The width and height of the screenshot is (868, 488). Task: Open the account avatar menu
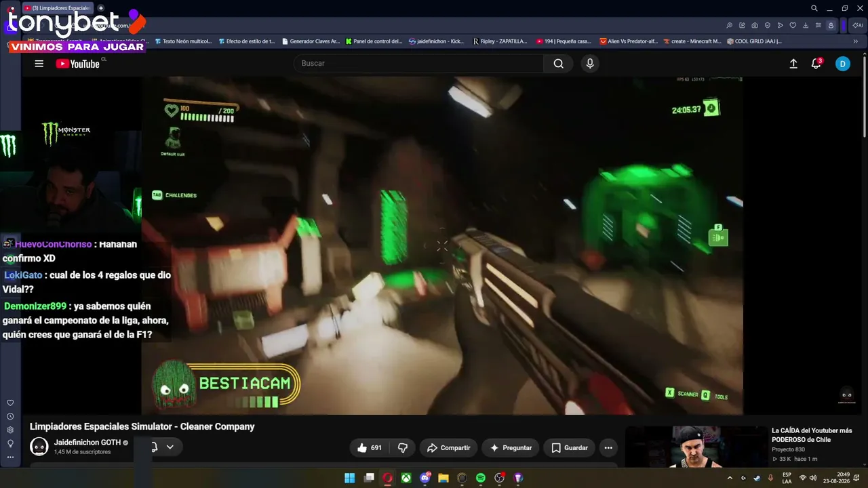click(843, 64)
